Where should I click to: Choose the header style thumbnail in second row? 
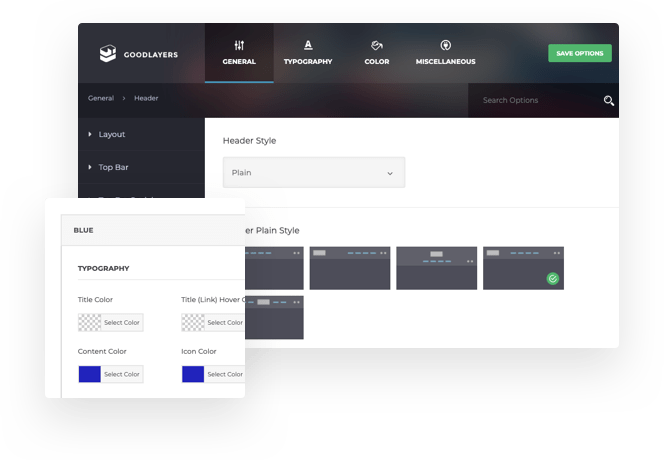(x=275, y=316)
